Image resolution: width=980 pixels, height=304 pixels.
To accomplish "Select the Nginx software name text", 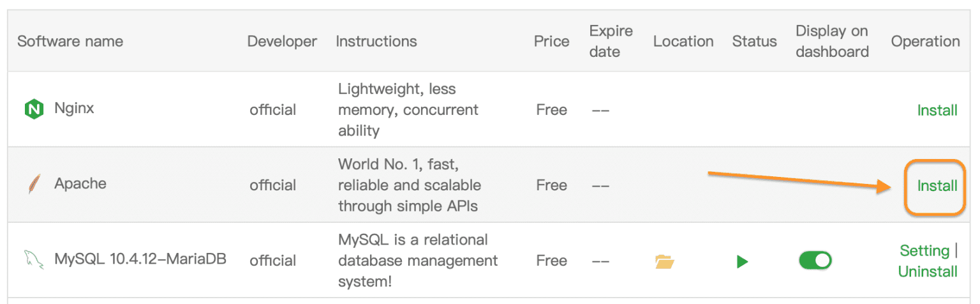I will [x=74, y=108].
